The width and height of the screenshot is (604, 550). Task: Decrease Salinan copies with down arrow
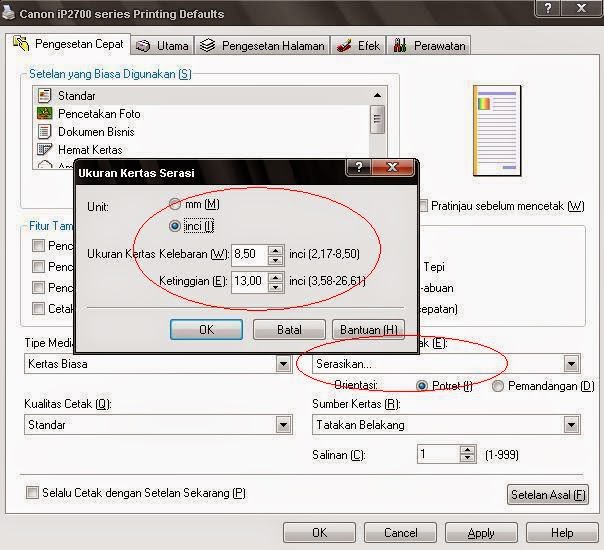[x=467, y=458]
